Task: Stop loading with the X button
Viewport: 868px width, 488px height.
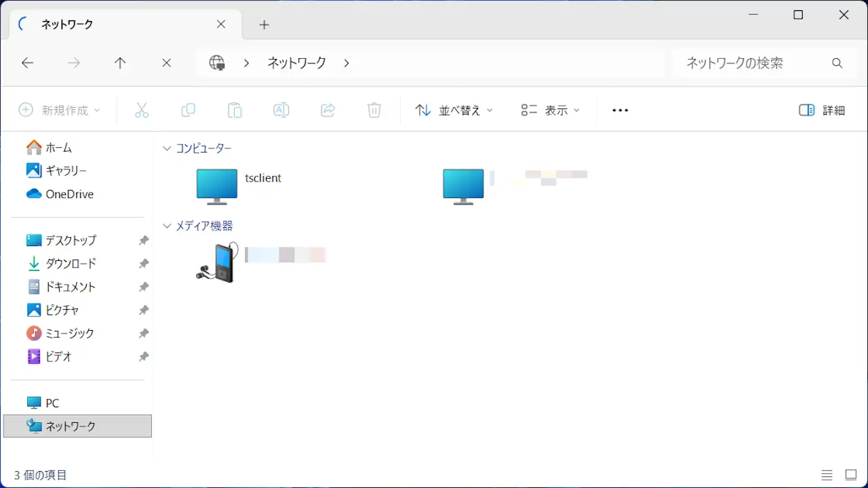Action: [166, 63]
